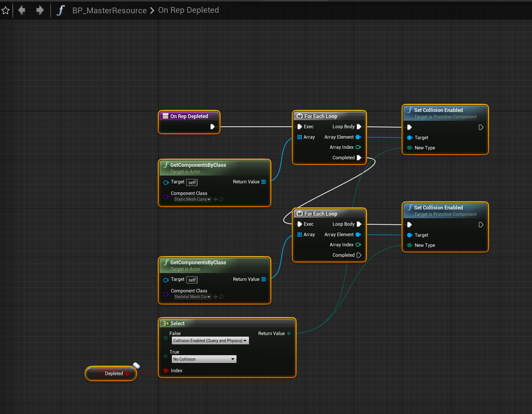The image size is (532, 414).
Task: Click the browse magnifier on Static Mesh class
Action: (221, 199)
